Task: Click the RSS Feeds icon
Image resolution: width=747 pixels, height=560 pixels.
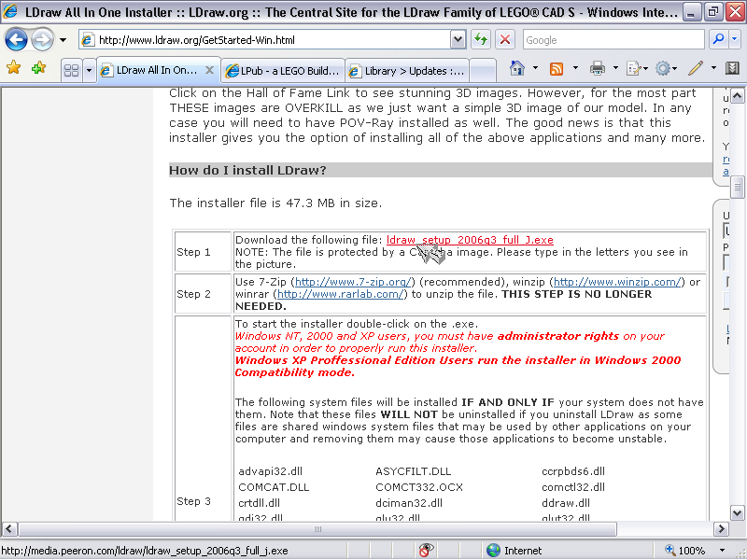Action: (556, 68)
